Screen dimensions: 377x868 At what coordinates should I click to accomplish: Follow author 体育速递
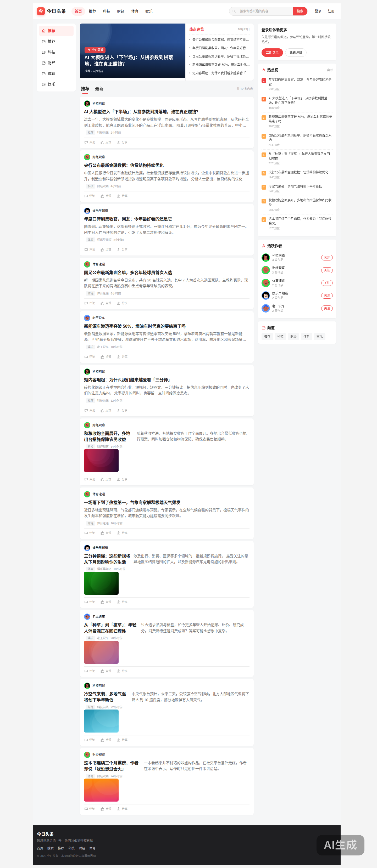tap(326, 283)
